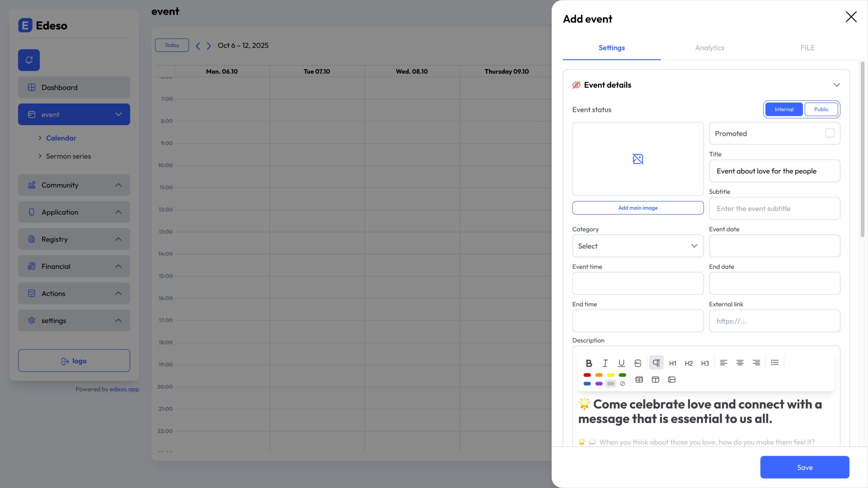Save the new event
Viewport: 868px width, 488px height.
pos(804,467)
